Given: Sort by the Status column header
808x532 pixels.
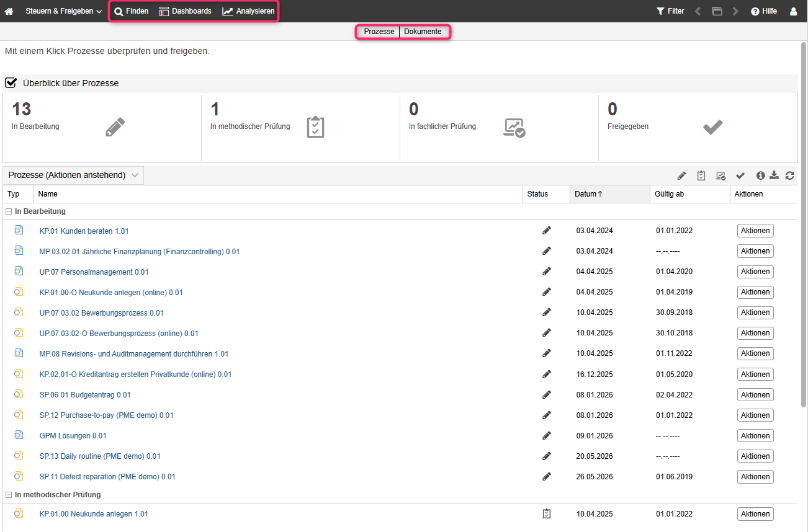Looking at the screenshot, I should tap(546, 194).
